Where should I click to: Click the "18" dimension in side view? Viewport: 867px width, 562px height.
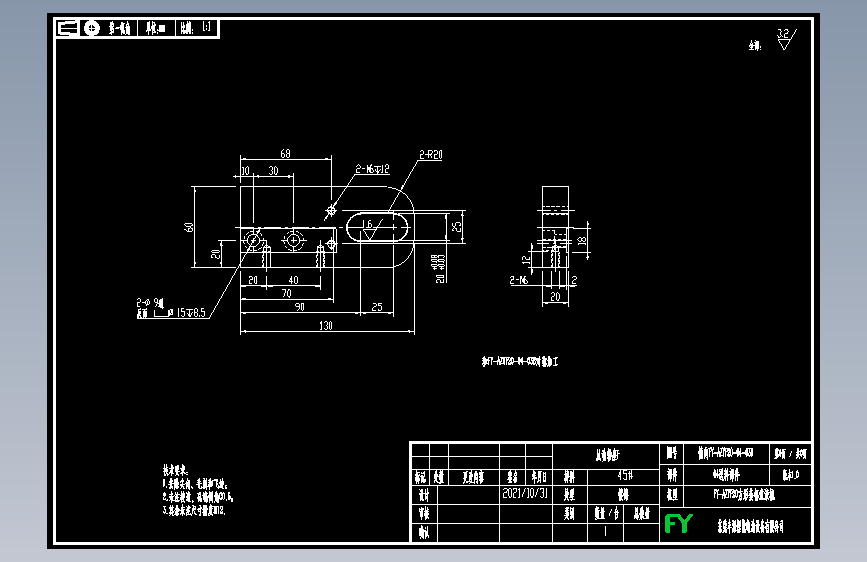(581, 241)
